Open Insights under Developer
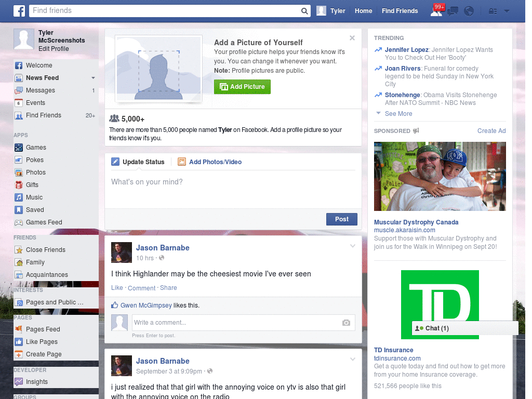Screen dimensions: 532x399 pos(56,382)
